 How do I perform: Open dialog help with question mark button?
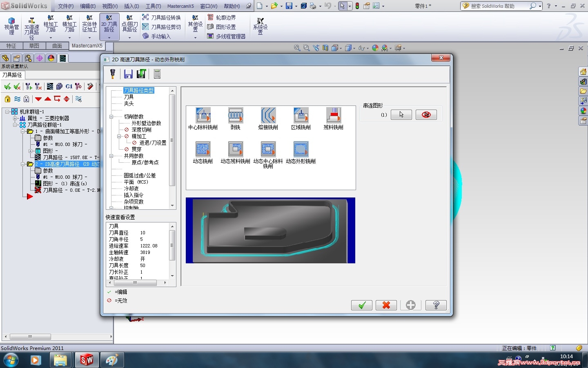click(436, 305)
